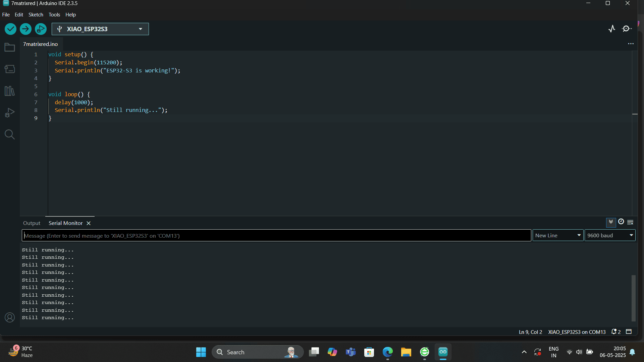
Task: Close the Serial Monitor tab
Action: (x=89, y=223)
